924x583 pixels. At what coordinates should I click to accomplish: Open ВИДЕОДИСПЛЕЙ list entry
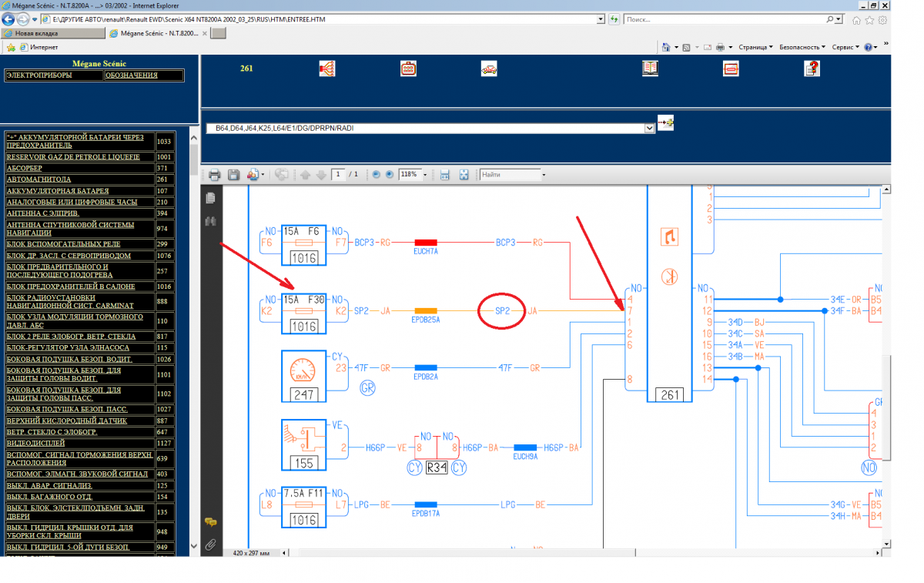pyautogui.click(x=36, y=444)
